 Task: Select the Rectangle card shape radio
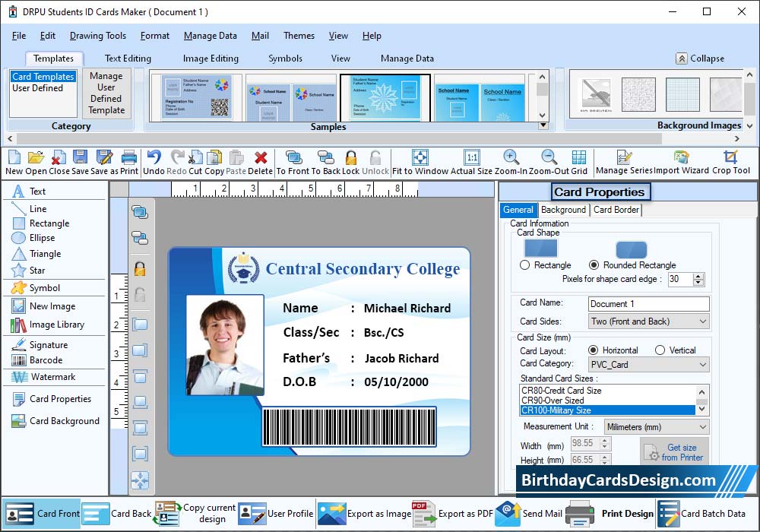tap(524, 265)
